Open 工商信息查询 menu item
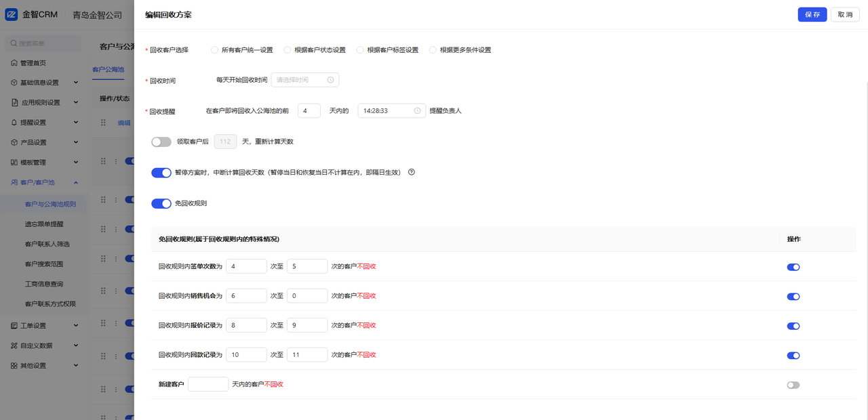868x420 pixels. 45,284
